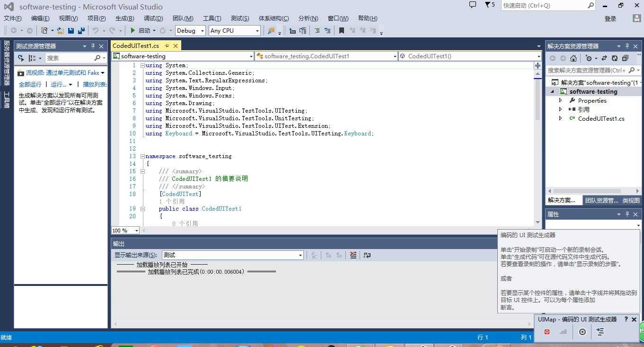Click Collapse All in Solution Explorer
This screenshot has width=644, height=347.
625,58
